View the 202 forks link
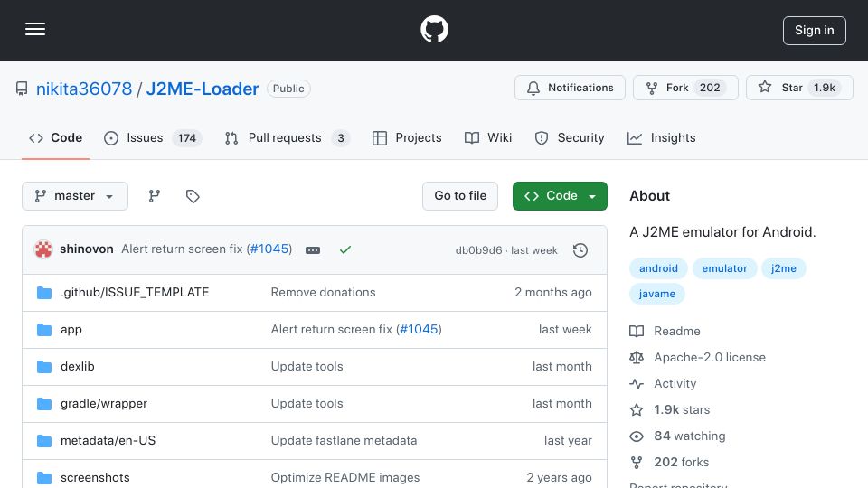Image resolution: width=868 pixels, height=488 pixels. point(669,462)
